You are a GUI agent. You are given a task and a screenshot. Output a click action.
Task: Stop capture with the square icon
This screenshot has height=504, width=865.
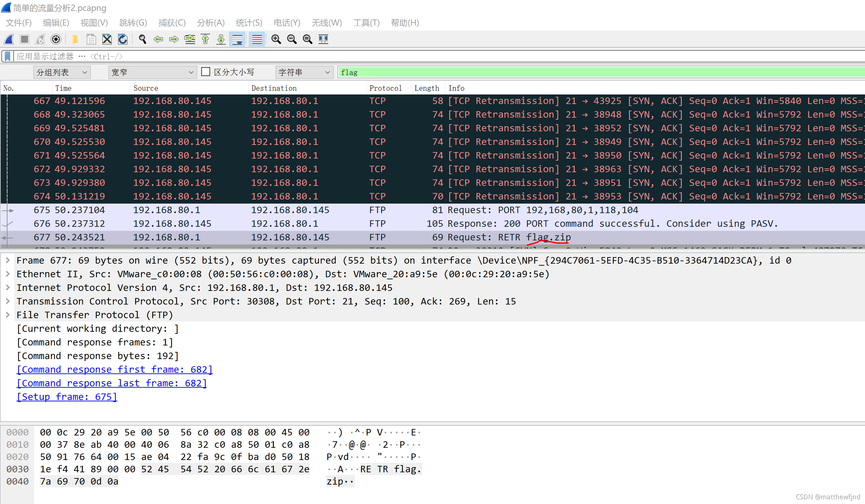[24, 39]
